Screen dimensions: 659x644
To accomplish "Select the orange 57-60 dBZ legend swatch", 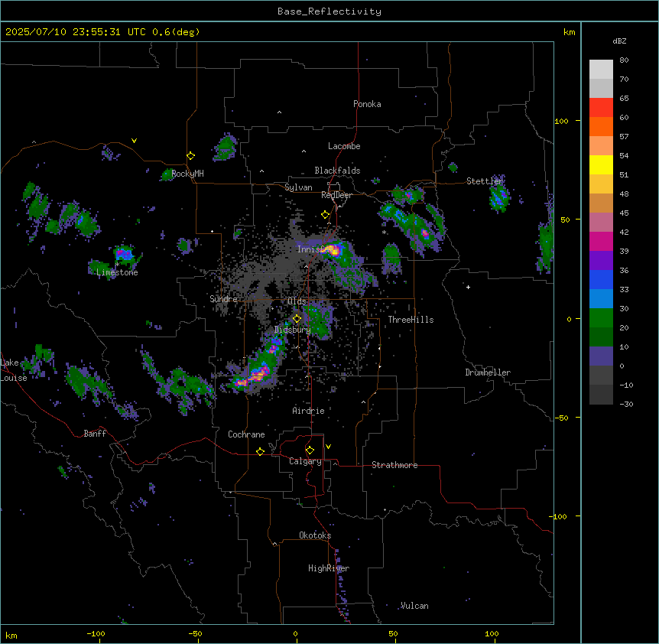I will [x=601, y=126].
